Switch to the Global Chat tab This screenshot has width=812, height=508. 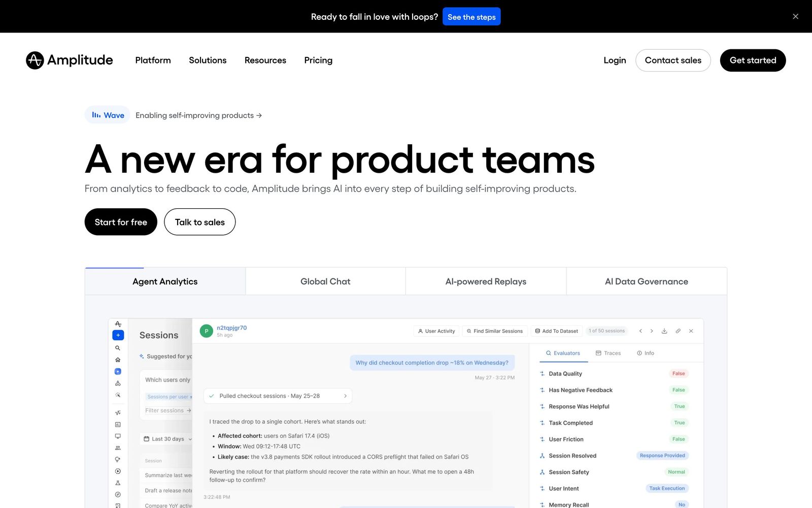pyautogui.click(x=325, y=281)
